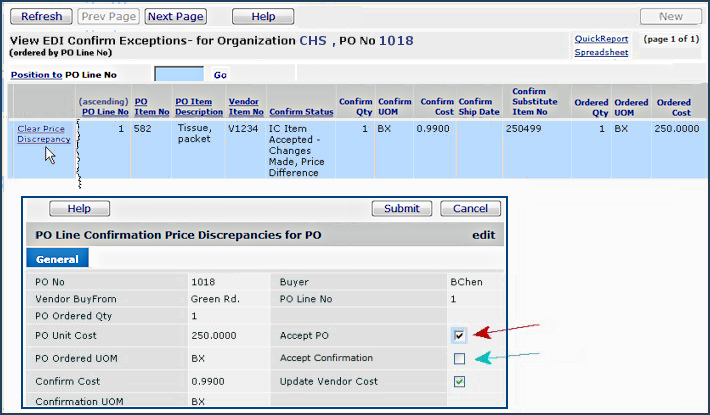
Task: Sort by Confirm Status column header
Action: (x=301, y=112)
